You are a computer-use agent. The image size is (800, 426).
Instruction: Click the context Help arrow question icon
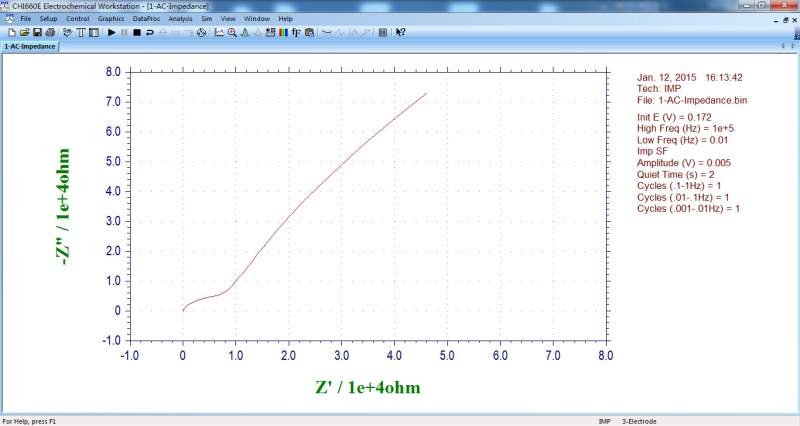tap(401, 32)
